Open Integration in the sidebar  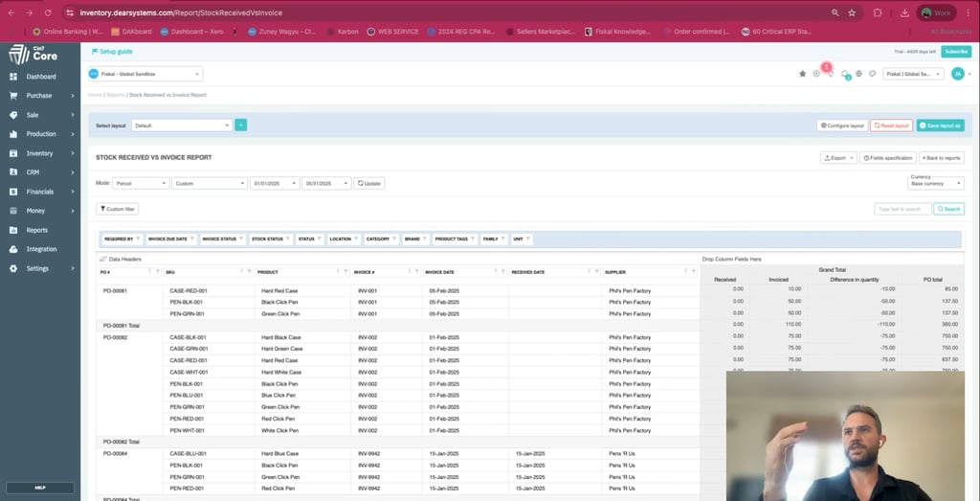41,249
